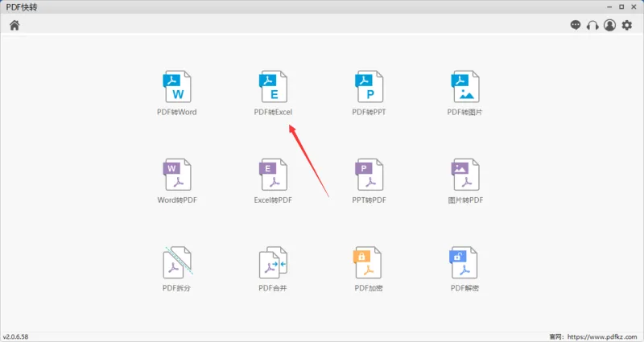Click the PDF加密 label text
Screen dimensions: 644x342
(x=369, y=288)
